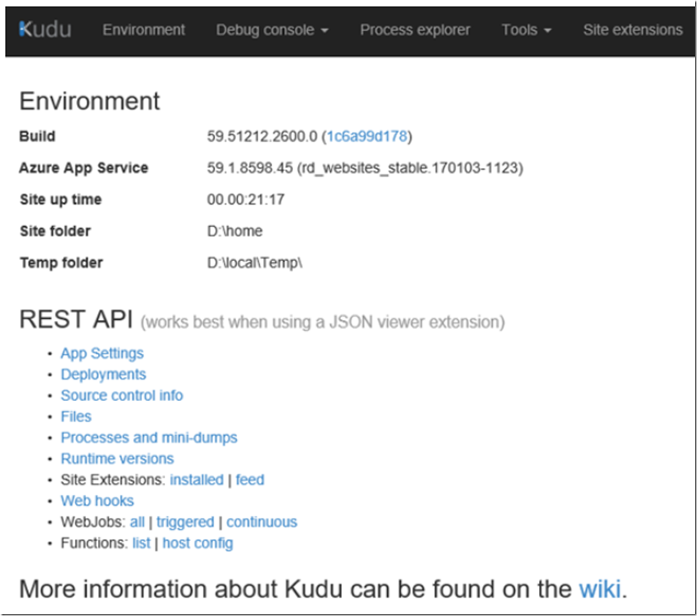Screen dimensions: 697x616
Task: Open the WebJobs all link
Action: point(137,522)
